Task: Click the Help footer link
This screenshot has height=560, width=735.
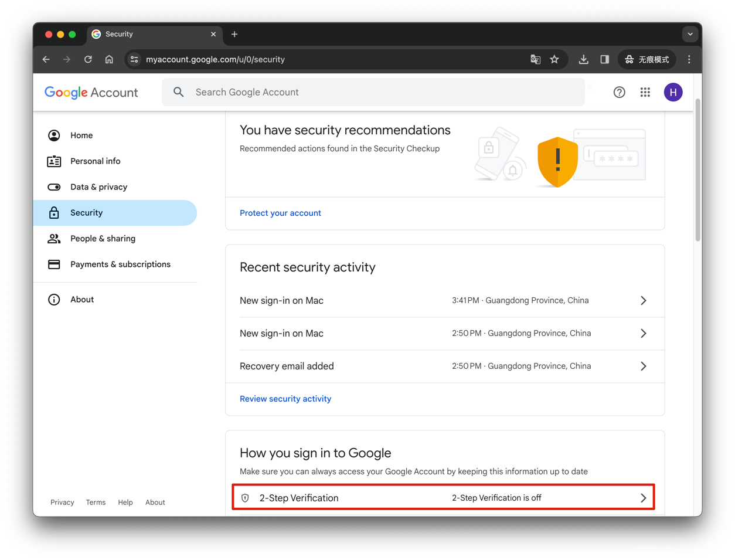Action: [x=125, y=503]
